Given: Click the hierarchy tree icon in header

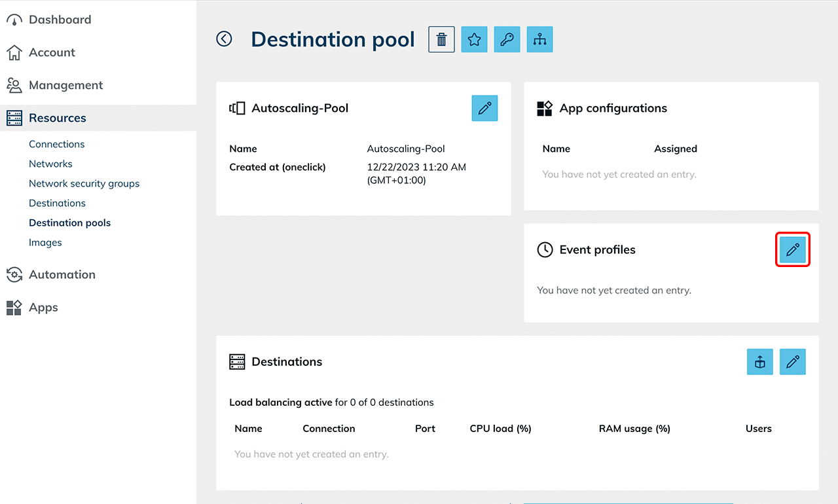Looking at the screenshot, I should coord(539,39).
